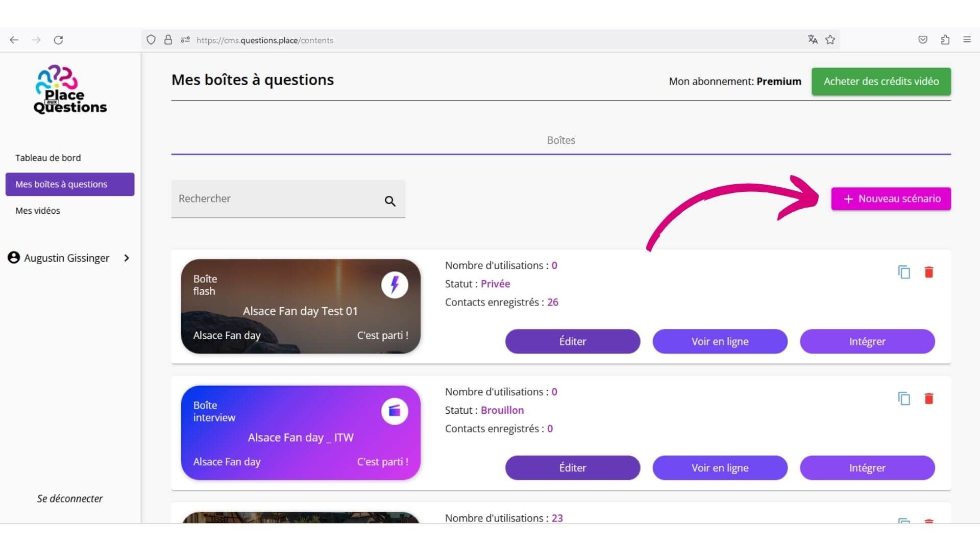Click Voir en ligne for Test 01 box
This screenshot has height=551, width=980.
pyautogui.click(x=720, y=341)
